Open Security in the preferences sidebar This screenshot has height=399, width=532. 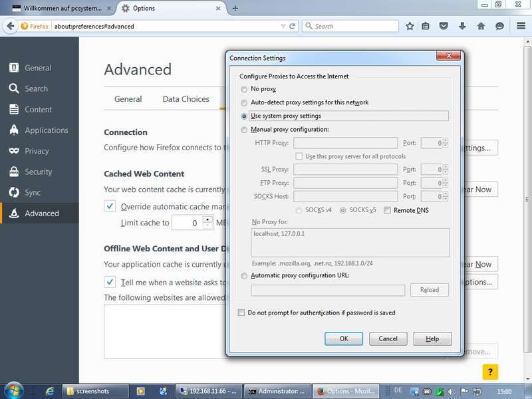(x=39, y=172)
